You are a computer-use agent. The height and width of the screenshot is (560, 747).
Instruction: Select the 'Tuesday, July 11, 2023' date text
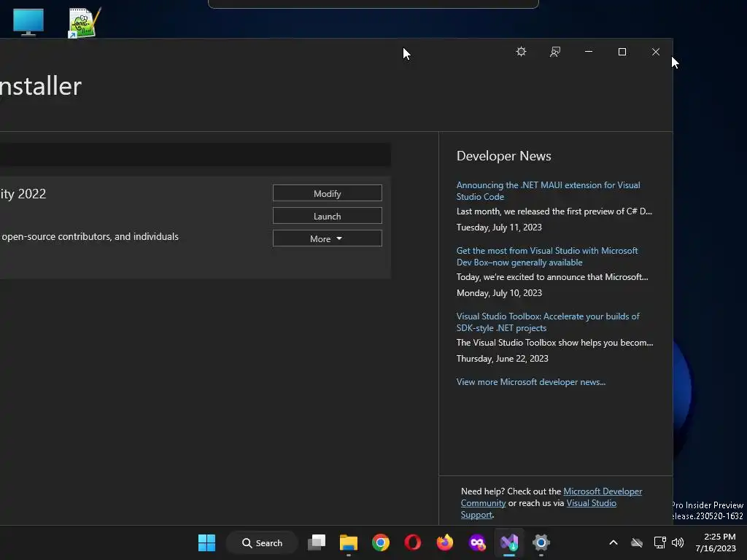tap(499, 227)
